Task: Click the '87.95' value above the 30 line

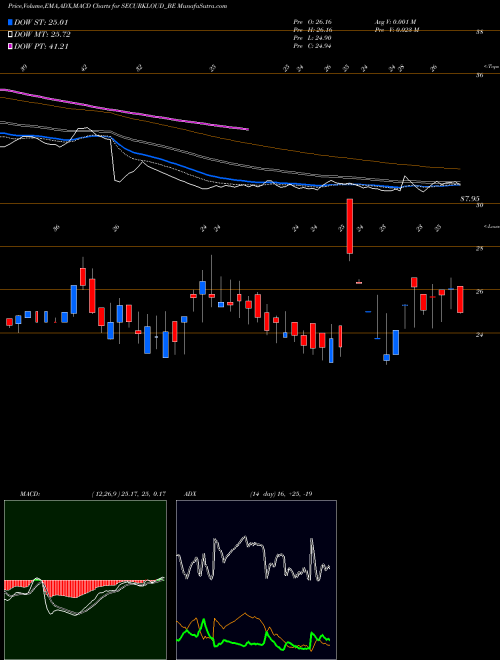Action: point(470,199)
